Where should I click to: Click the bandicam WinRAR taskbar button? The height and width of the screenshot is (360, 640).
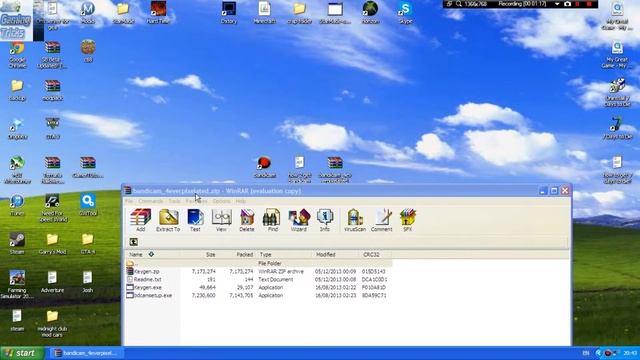[x=87, y=353]
